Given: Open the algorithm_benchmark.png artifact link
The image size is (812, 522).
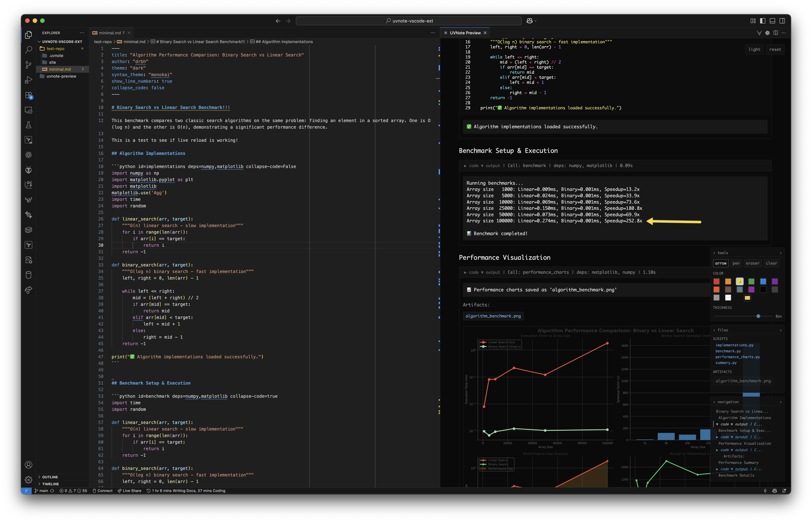Looking at the screenshot, I should (493, 316).
